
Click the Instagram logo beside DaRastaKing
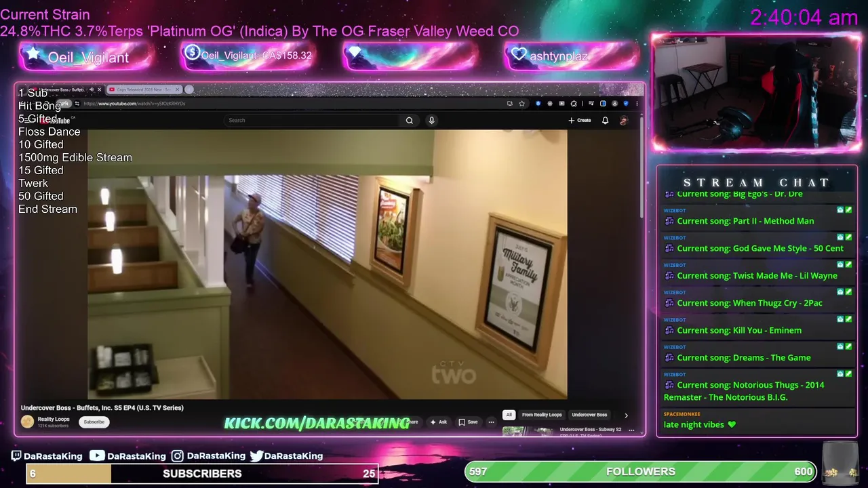[x=177, y=456]
